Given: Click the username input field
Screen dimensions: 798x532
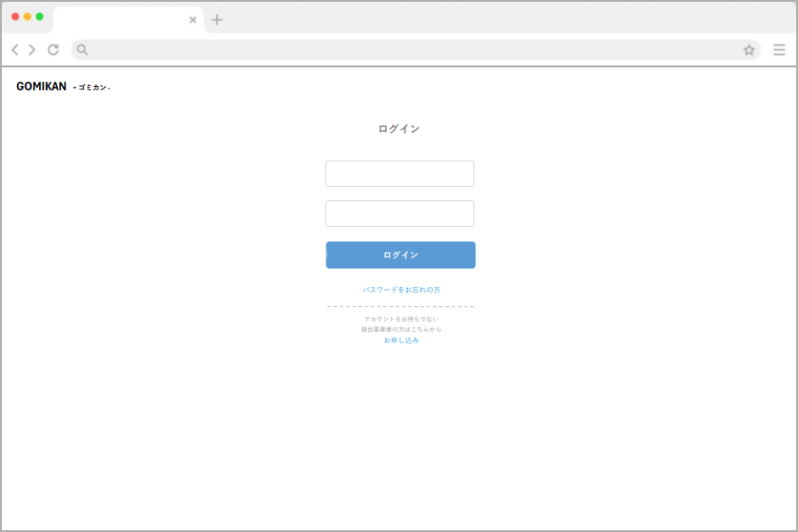Looking at the screenshot, I should coord(399,173).
